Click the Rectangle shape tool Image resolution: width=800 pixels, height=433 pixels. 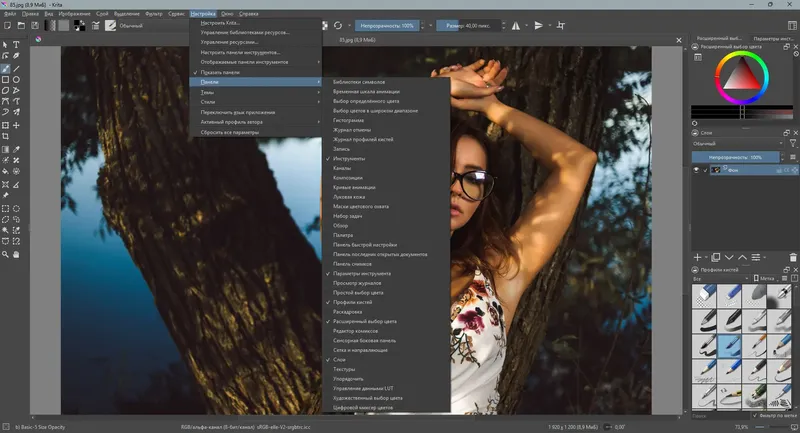6,78
